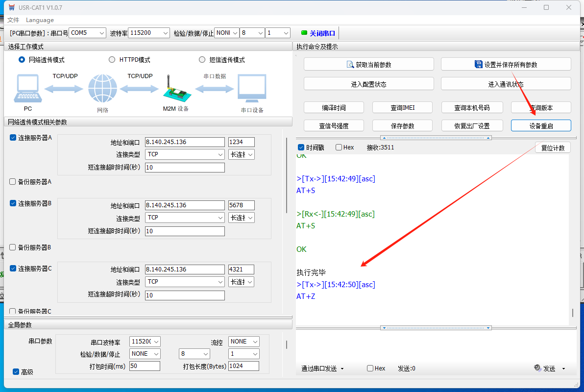Click server A address input field

point(185,142)
